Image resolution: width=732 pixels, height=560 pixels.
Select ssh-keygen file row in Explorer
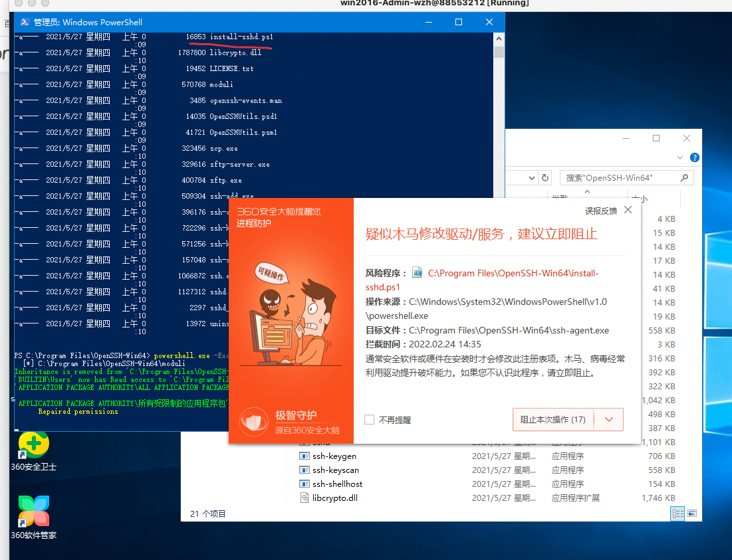(488, 456)
